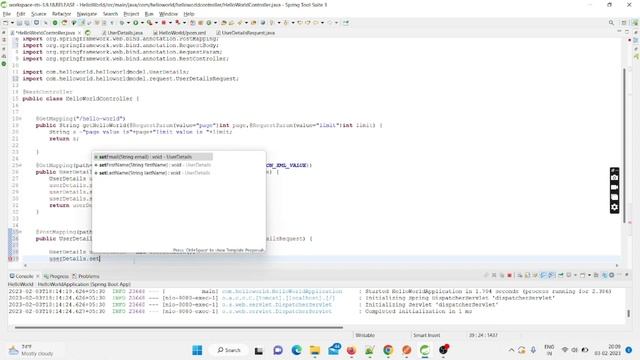Expand Open Console dropdown arrow

tap(589, 276)
